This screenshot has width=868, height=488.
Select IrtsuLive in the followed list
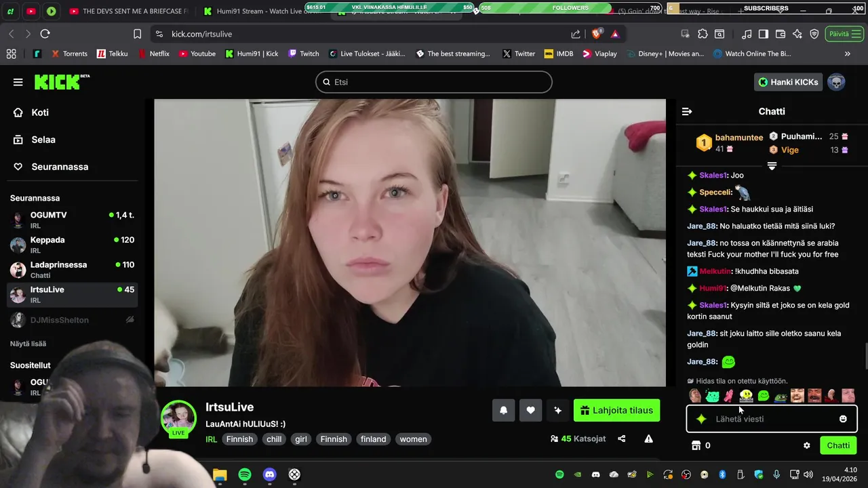pos(72,294)
